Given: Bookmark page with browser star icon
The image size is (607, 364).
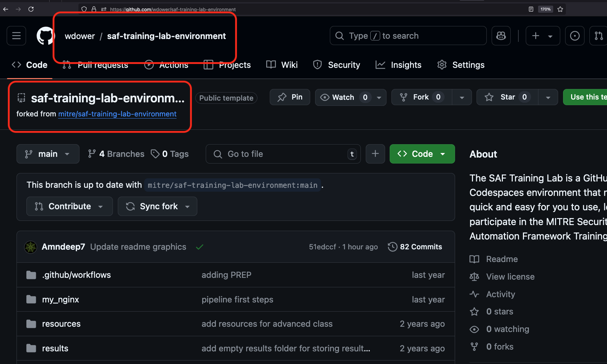Looking at the screenshot, I should [560, 9].
